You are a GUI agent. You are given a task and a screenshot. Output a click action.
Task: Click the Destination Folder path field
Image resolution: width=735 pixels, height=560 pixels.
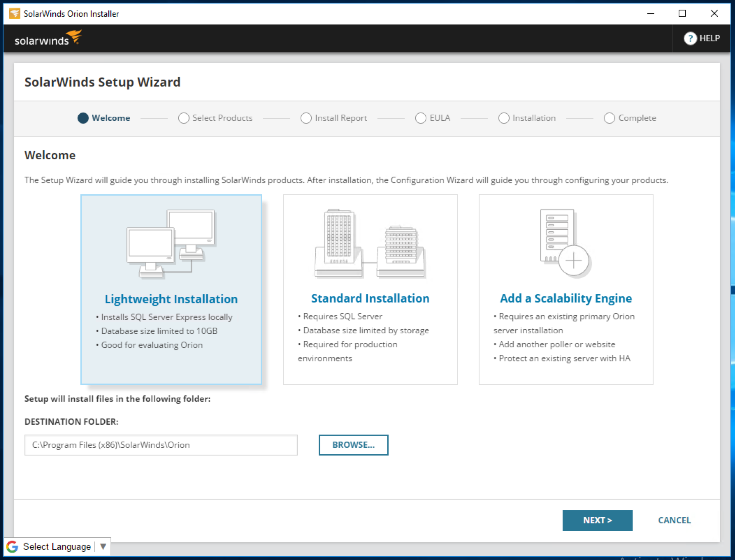pyautogui.click(x=161, y=445)
